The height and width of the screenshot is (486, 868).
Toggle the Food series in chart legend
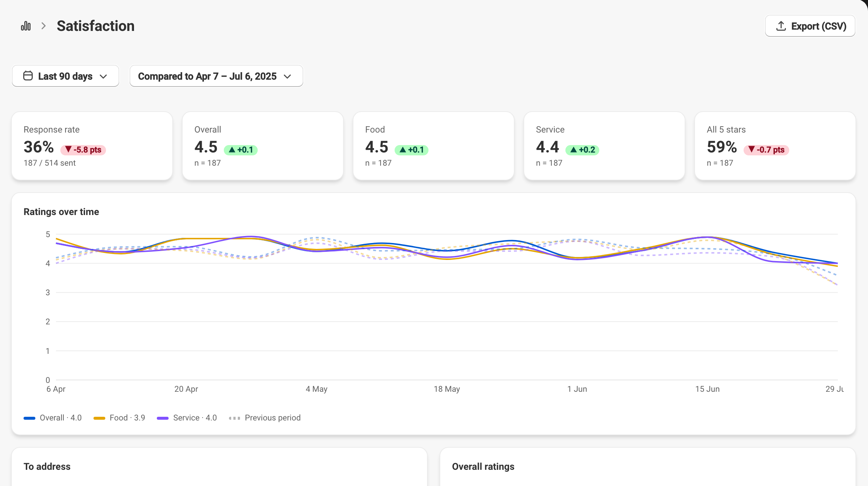coord(119,418)
